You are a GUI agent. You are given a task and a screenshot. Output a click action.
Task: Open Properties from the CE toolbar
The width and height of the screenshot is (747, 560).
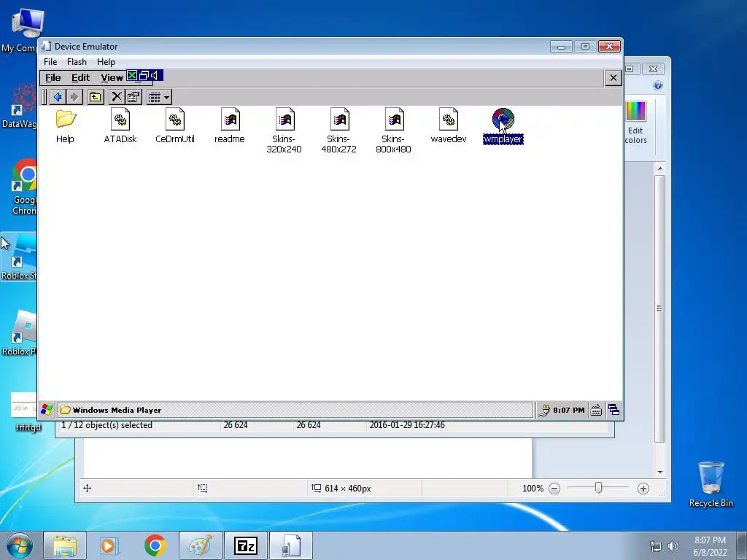[x=133, y=97]
